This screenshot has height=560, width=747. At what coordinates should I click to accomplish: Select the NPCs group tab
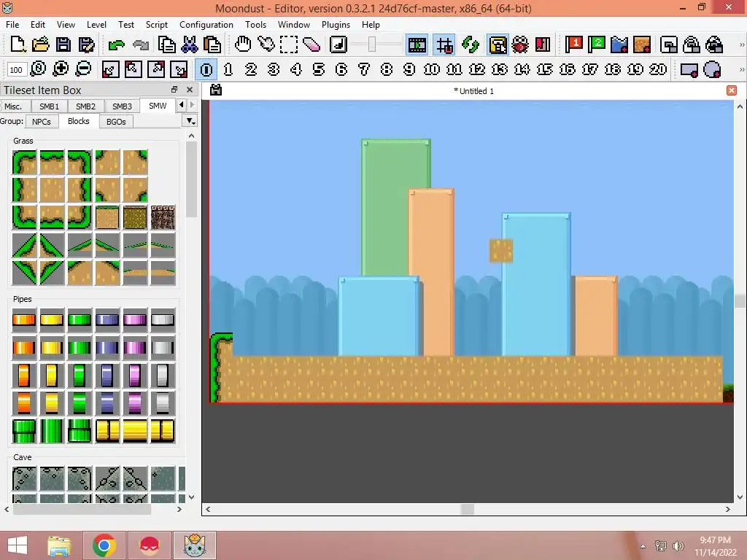tap(42, 122)
